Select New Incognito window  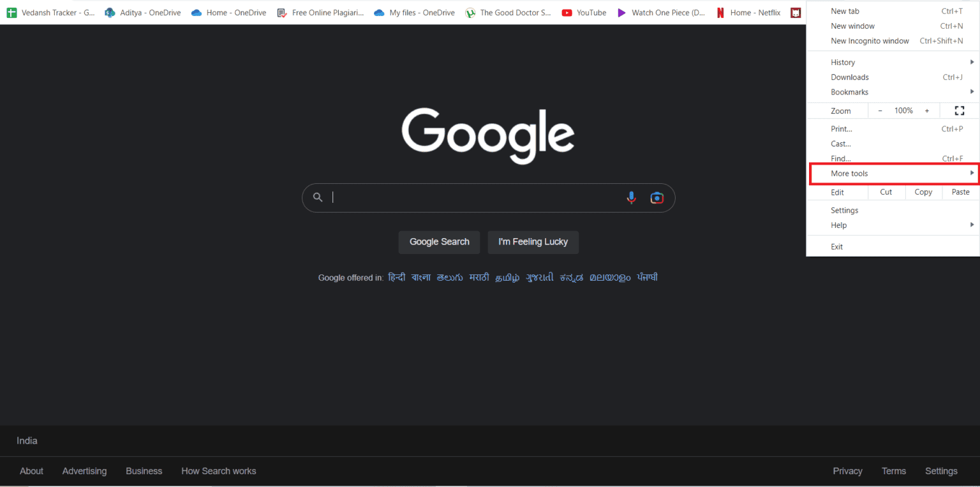[870, 40]
